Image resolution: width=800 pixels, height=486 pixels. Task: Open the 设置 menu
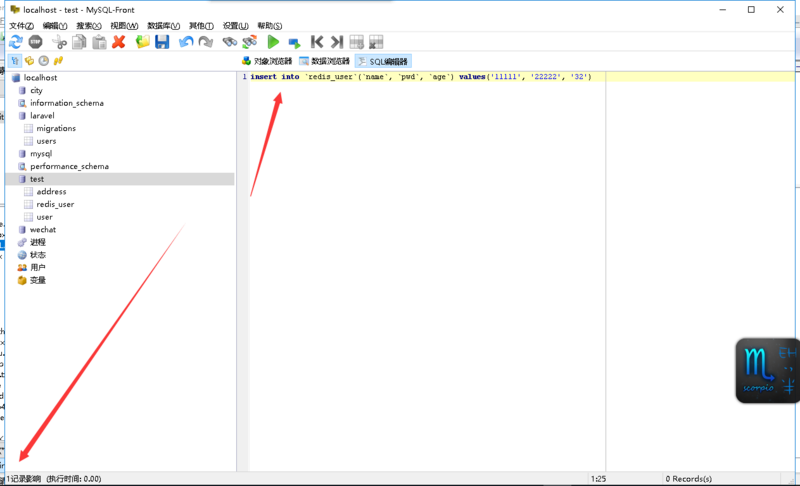click(x=236, y=26)
